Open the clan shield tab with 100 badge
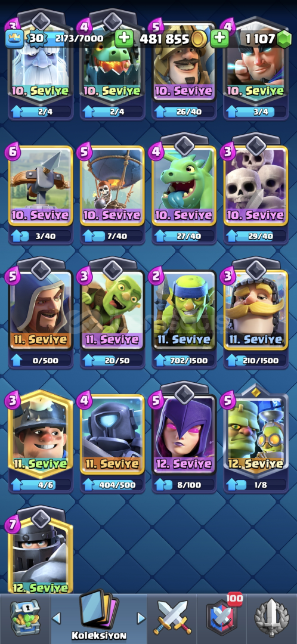The width and height of the screenshot is (297, 644). pos(222,617)
